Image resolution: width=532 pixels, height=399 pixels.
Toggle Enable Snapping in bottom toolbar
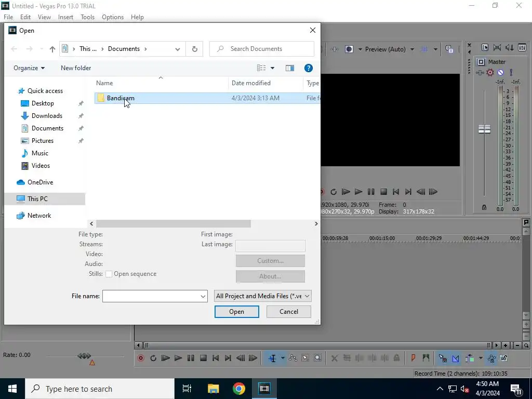point(443,358)
